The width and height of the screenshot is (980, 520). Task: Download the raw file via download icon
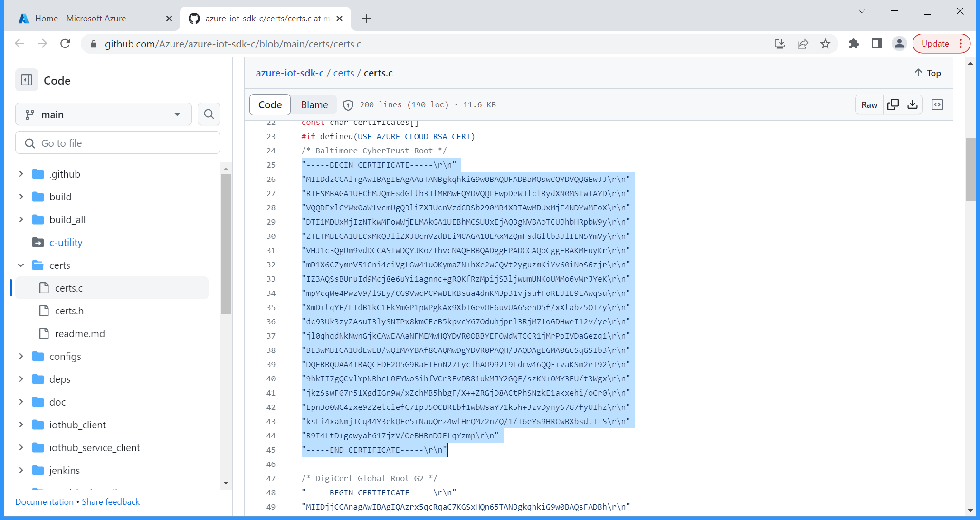click(912, 104)
